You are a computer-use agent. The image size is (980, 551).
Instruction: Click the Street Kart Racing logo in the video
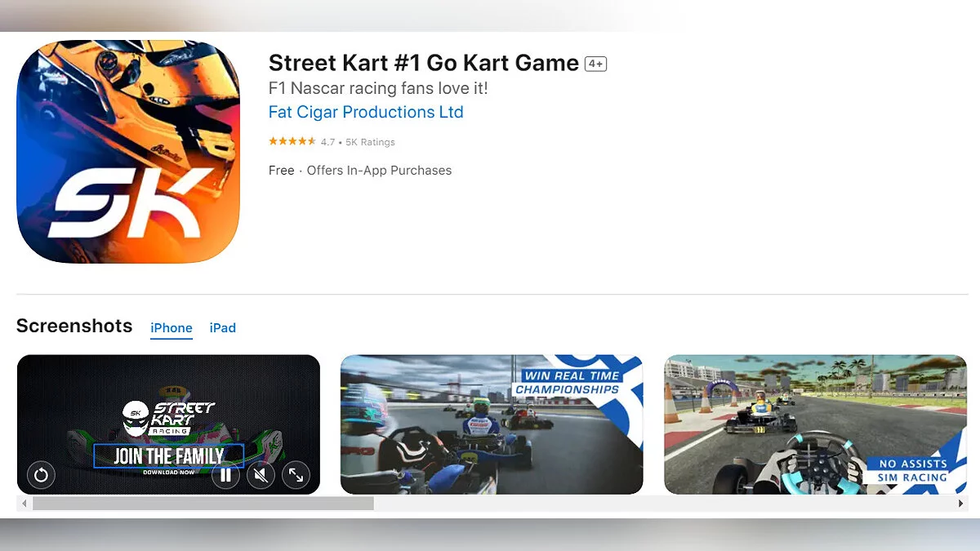click(x=168, y=419)
